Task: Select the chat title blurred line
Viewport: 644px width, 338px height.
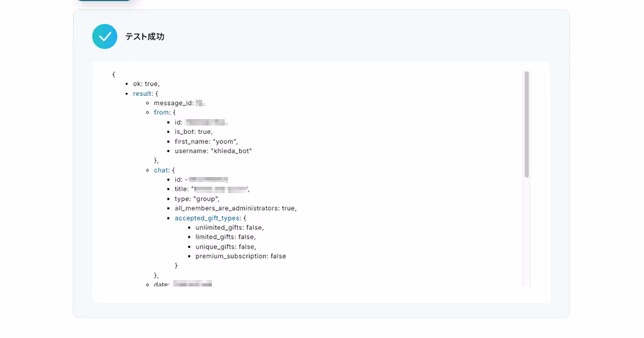Action: 212,189
